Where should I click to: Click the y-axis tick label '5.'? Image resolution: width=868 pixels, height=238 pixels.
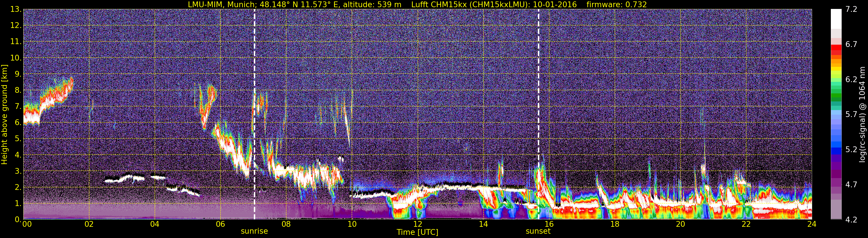pos(18,139)
